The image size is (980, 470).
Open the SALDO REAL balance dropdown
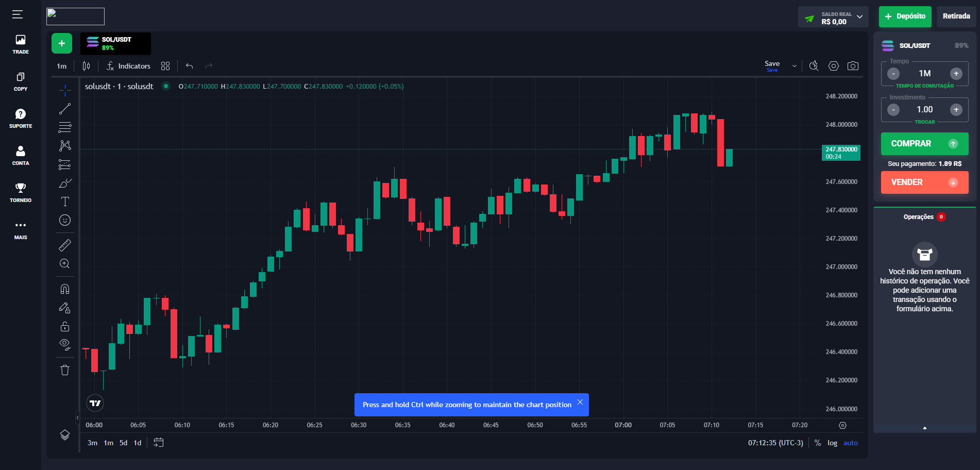click(859, 16)
